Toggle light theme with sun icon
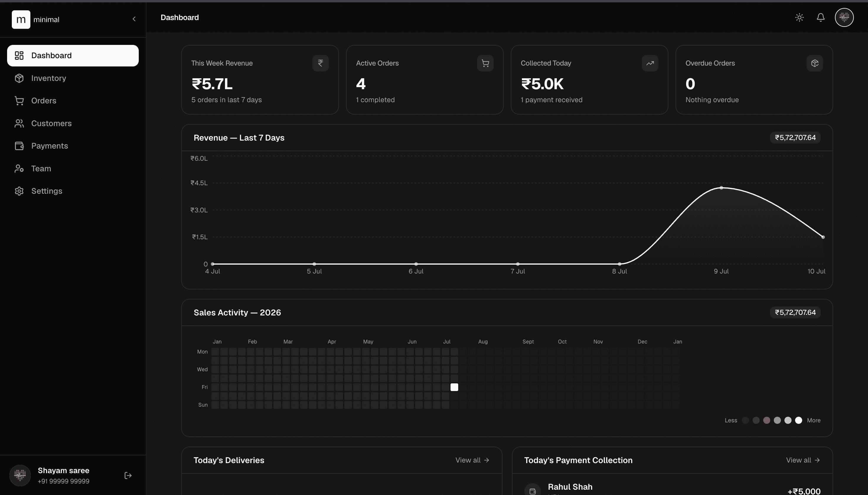This screenshot has width=868, height=495. click(x=799, y=17)
